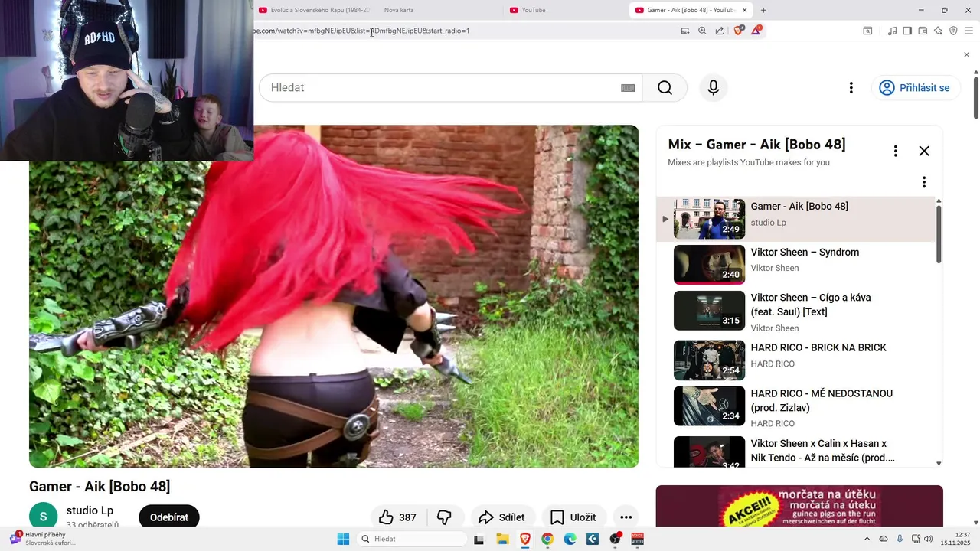980x551 pixels.
Task: Open playlist options menu below the Mix subtitle
Action: (924, 182)
